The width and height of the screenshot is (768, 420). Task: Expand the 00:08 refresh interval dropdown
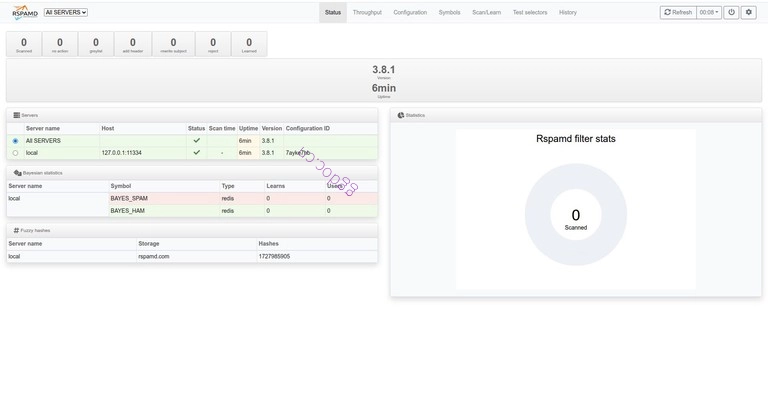click(709, 12)
